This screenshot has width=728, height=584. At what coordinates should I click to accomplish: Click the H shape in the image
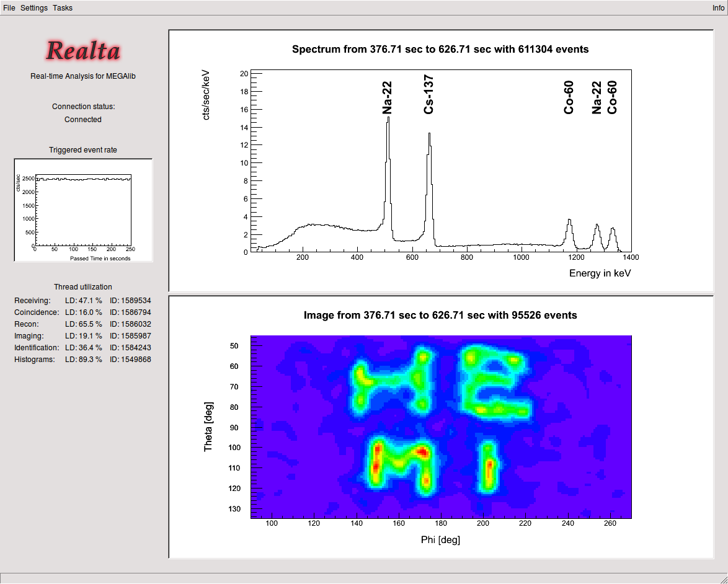391,381
